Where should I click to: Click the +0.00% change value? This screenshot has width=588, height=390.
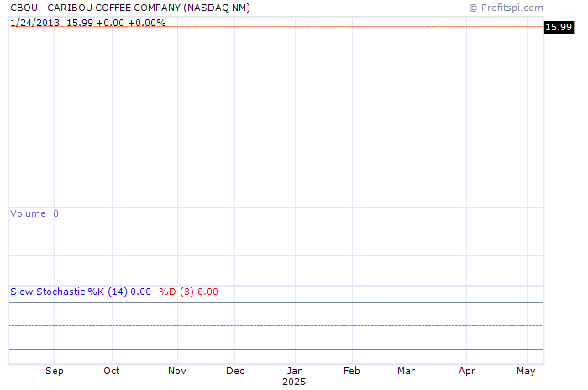coord(147,23)
